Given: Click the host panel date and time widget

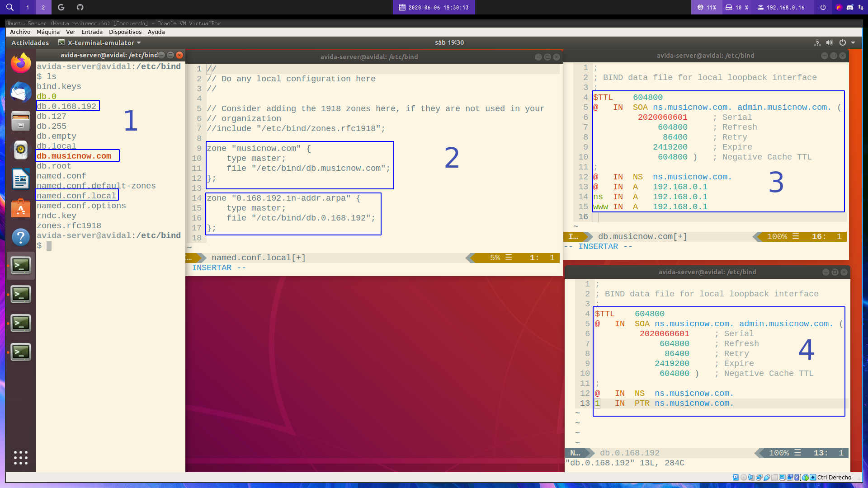Looking at the screenshot, I should pyautogui.click(x=434, y=7).
